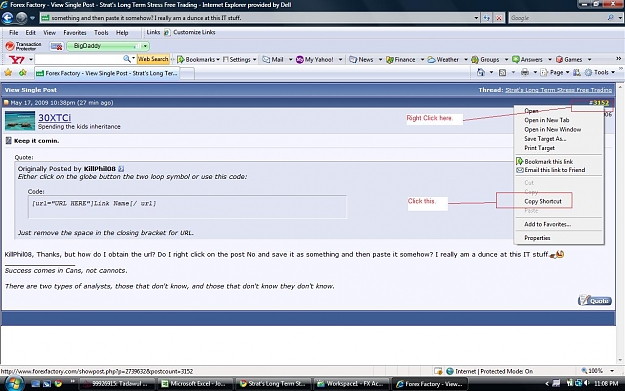Screen dimensions: 625x391
Task: Click the view-post arrow icon next to KillPhil08
Action: (121, 169)
